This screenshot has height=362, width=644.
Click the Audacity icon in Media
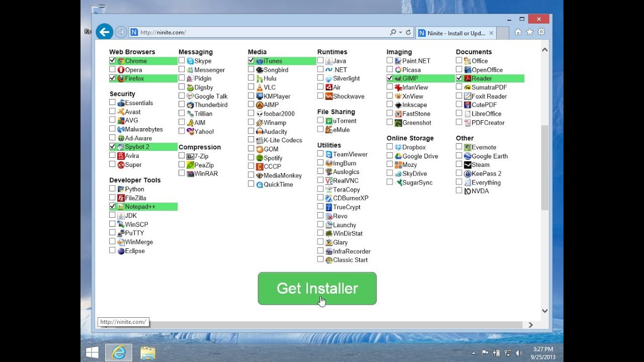pos(260,132)
